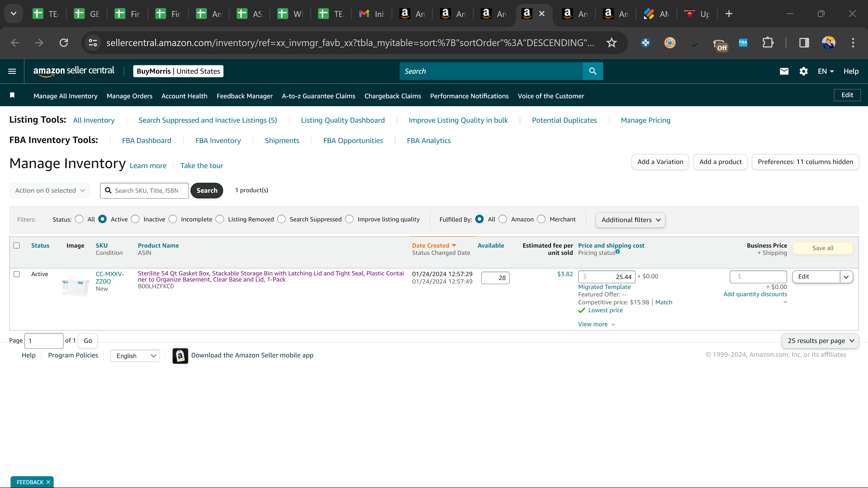Select Improve listing quality filter
The image size is (868, 488).
pyautogui.click(x=349, y=219)
